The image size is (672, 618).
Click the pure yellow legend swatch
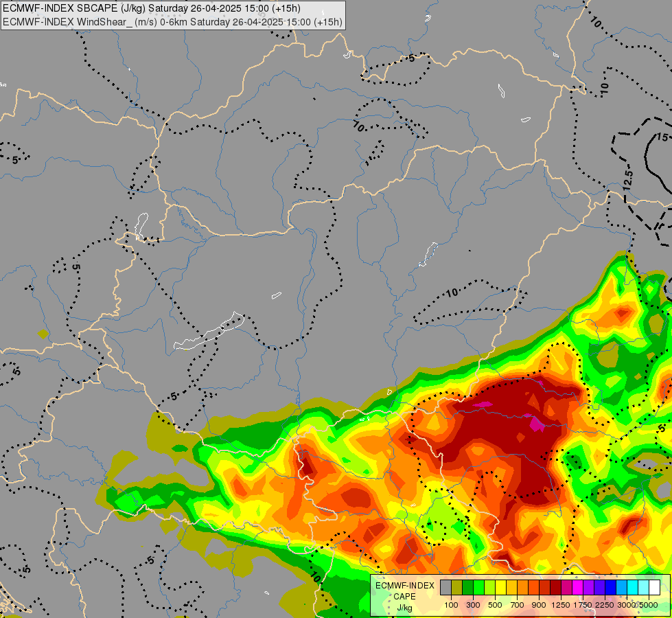(x=500, y=588)
